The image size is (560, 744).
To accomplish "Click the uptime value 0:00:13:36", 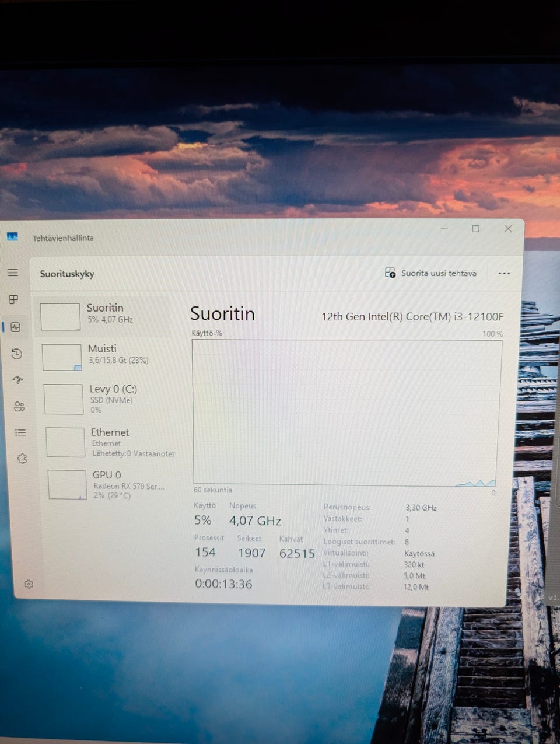I will (x=223, y=584).
